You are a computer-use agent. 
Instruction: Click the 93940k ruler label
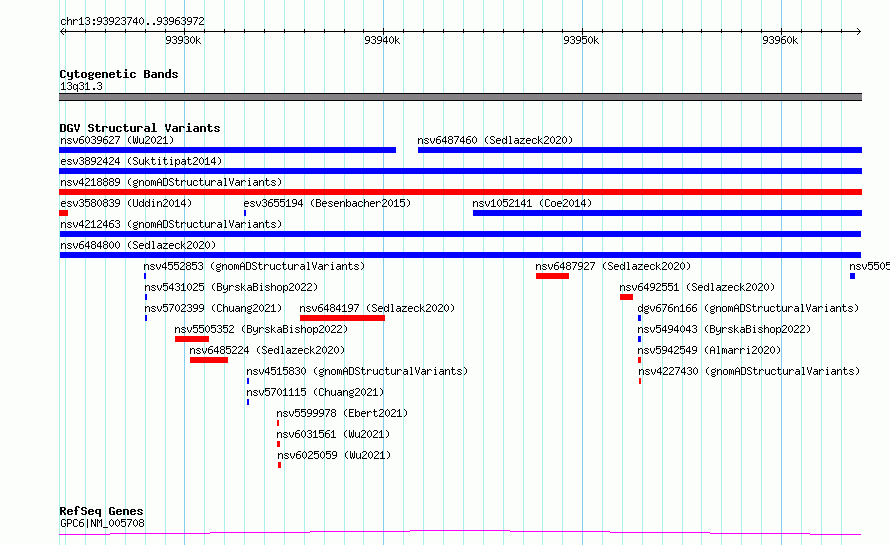382,40
